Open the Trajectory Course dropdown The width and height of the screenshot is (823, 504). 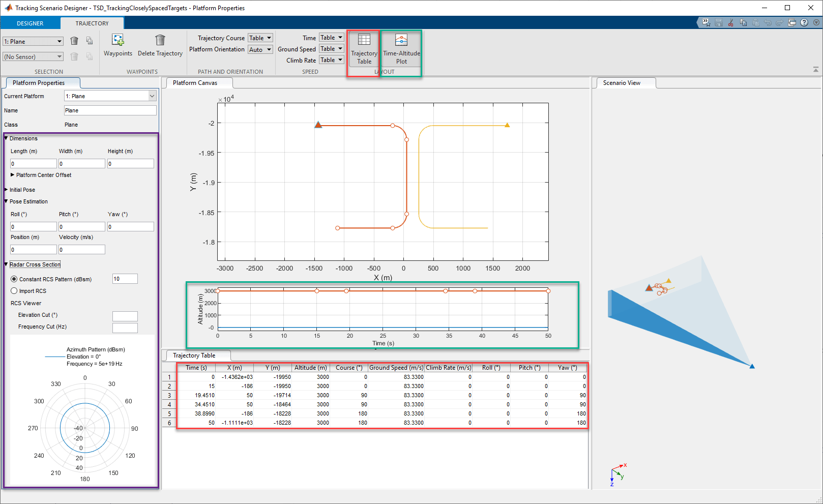point(260,38)
